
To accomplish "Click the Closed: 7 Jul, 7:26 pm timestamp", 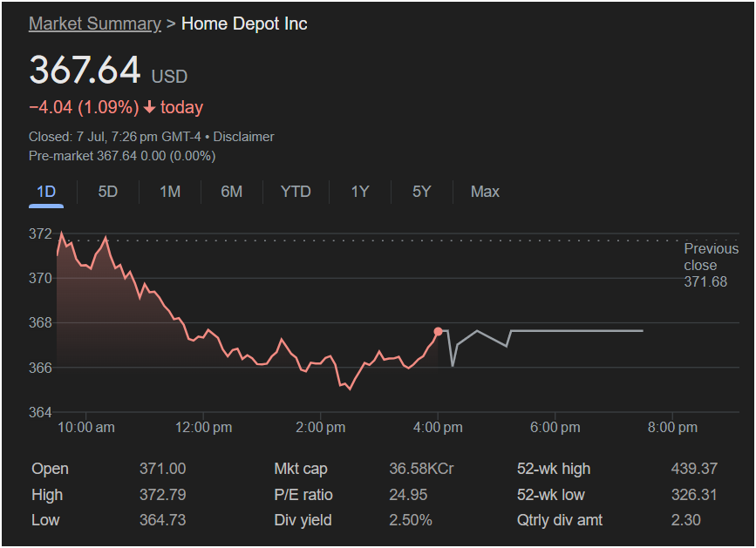I will tap(115, 137).
